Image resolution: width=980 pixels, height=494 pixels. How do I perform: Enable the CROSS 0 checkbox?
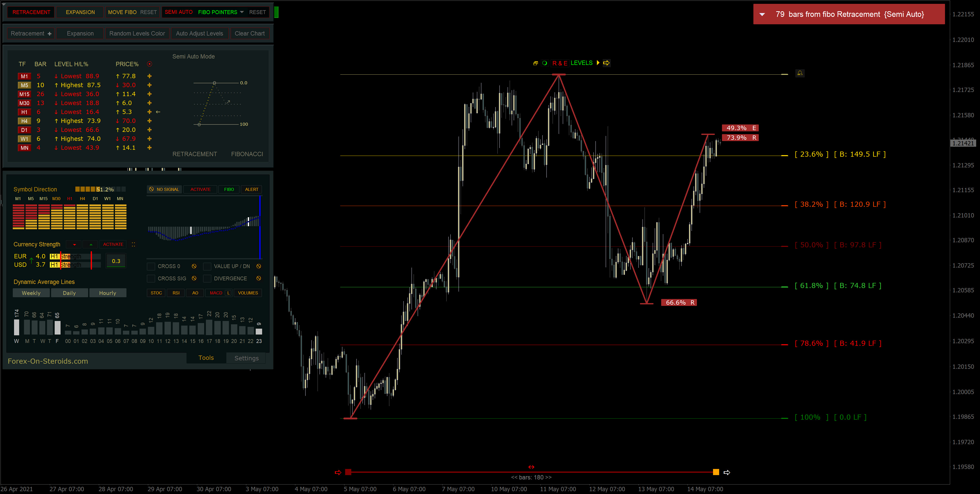151,266
